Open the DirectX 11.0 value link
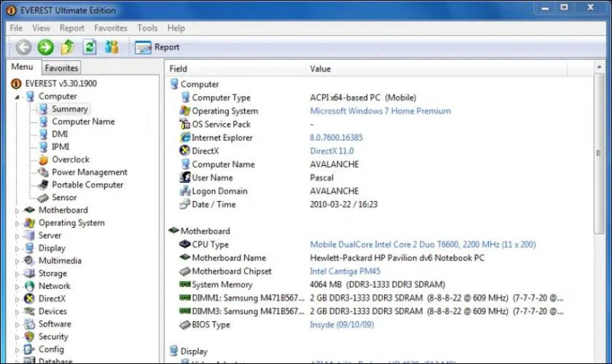612x364 pixels. click(331, 151)
